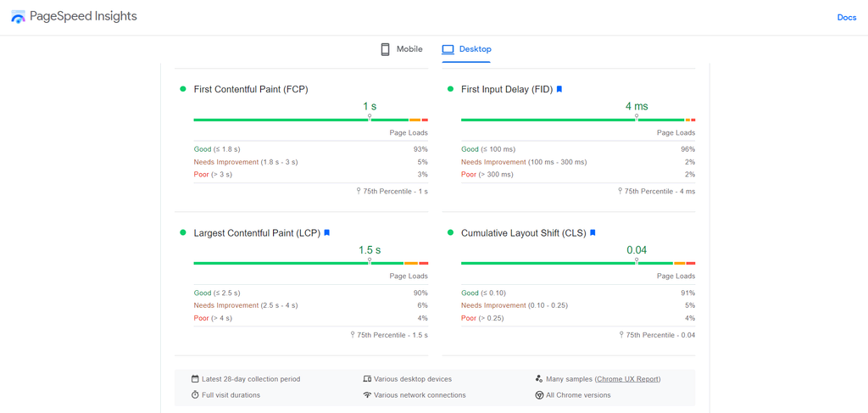Viewport: 868px width, 413px height.
Task: Click the orange segment of the LCP distribution bar
Action: (410, 263)
